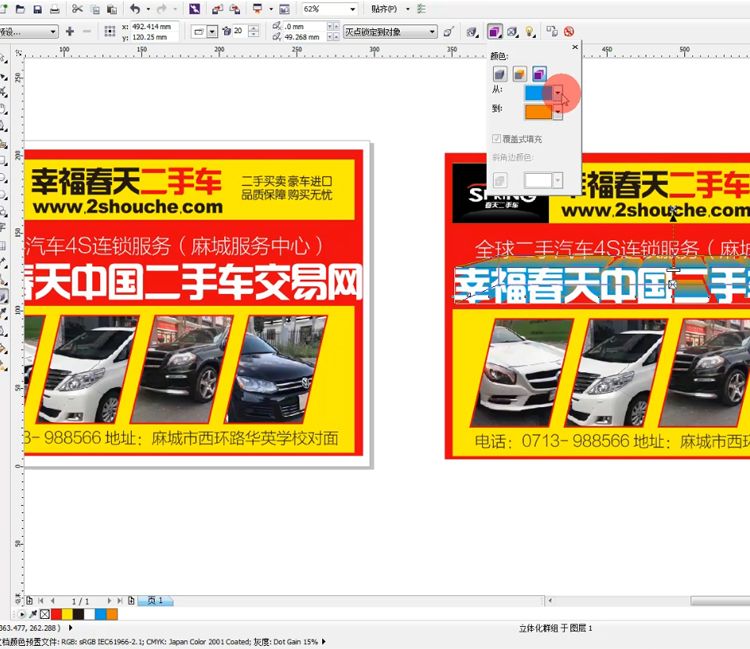Click the copy extrusion properties icon
Viewport: 750px width, 649px height.
[552, 32]
